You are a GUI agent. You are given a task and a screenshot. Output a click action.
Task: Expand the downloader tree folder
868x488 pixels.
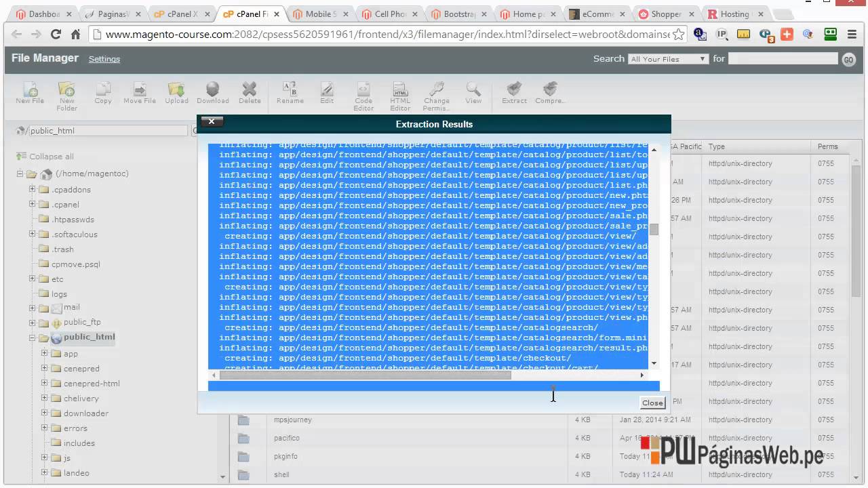click(x=44, y=413)
